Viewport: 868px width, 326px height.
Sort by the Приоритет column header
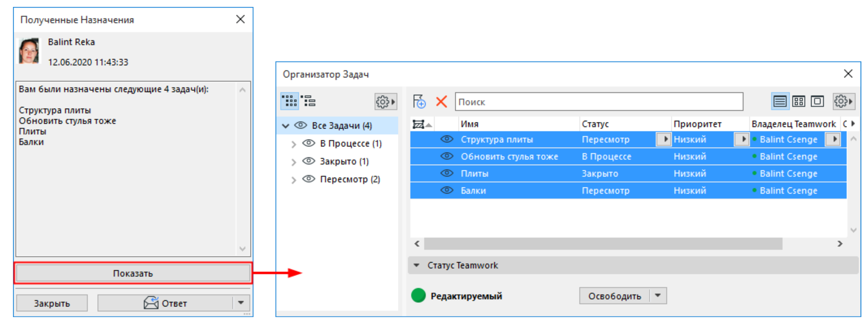tap(697, 124)
